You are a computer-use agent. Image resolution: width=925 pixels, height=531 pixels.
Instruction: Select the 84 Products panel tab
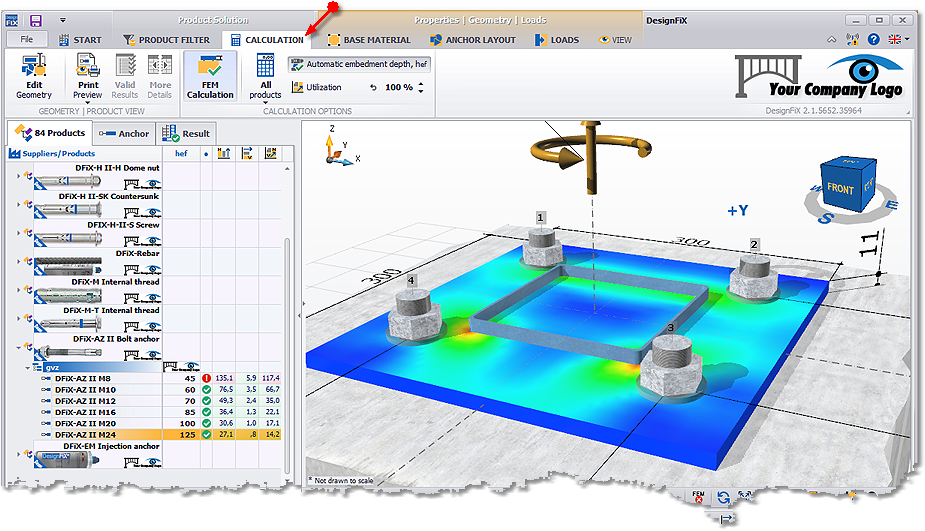pyautogui.click(x=50, y=133)
